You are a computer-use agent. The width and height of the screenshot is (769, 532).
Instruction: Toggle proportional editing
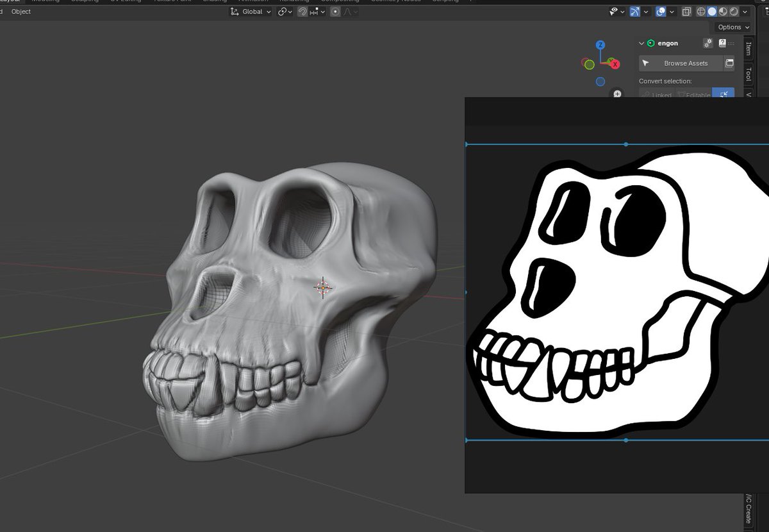(335, 12)
